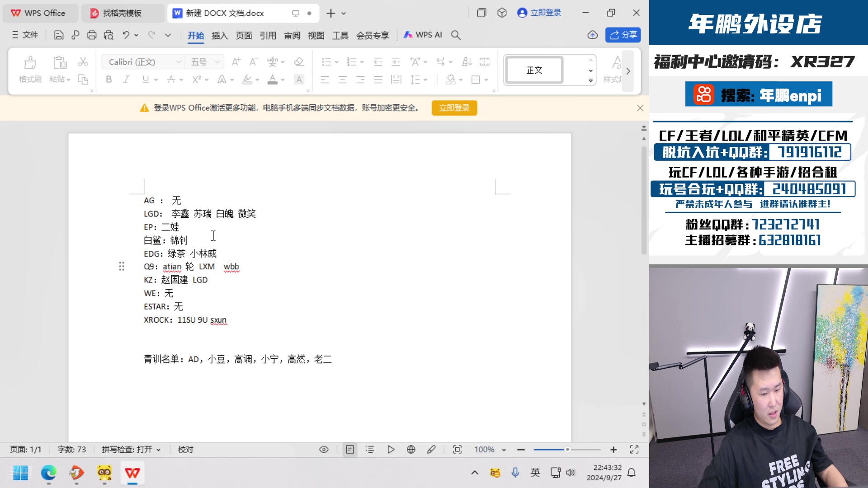Apply italic formatting

pos(126,80)
